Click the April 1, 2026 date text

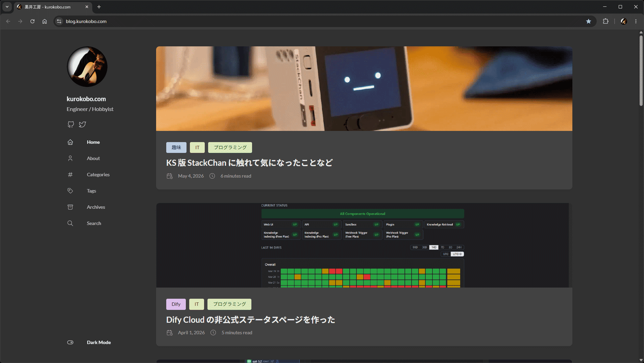191,333
